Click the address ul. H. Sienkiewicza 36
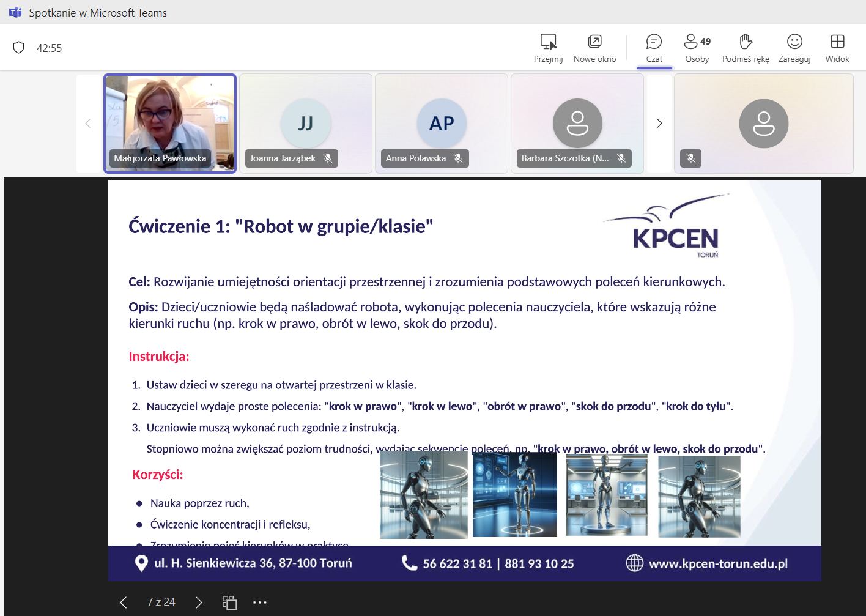 tap(214, 563)
